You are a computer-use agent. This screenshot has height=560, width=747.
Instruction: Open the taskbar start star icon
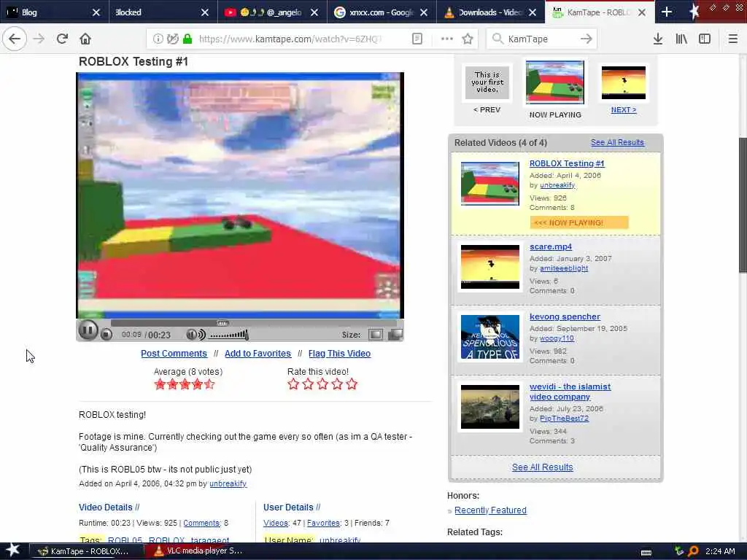pos(12,551)
